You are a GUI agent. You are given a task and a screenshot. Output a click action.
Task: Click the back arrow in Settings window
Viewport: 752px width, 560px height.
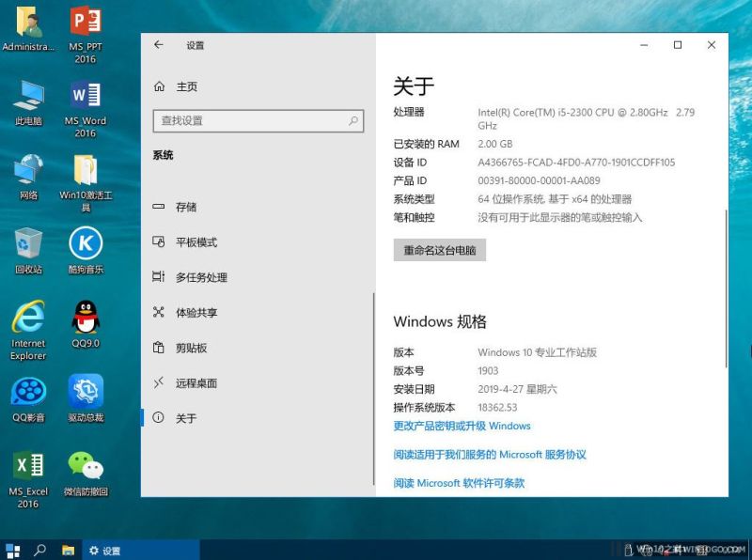[159, 45]
